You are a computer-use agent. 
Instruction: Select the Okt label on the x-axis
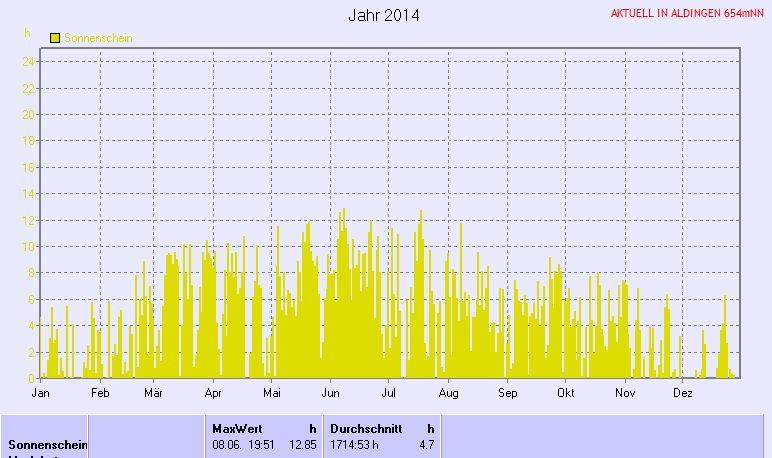tap(566, 393)
